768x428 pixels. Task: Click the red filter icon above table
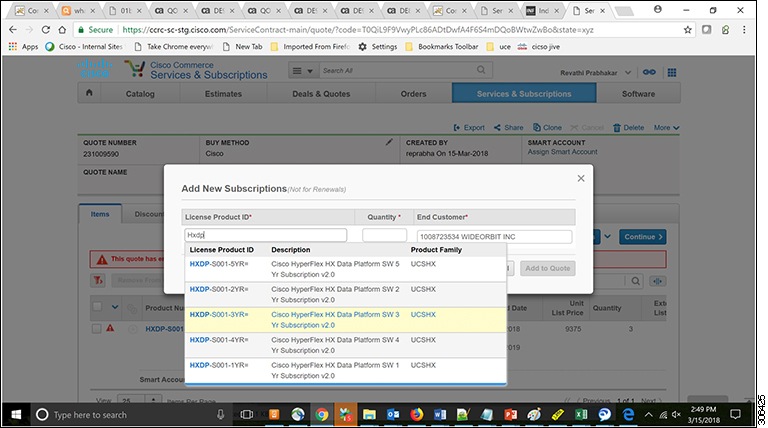coord(98,280)
